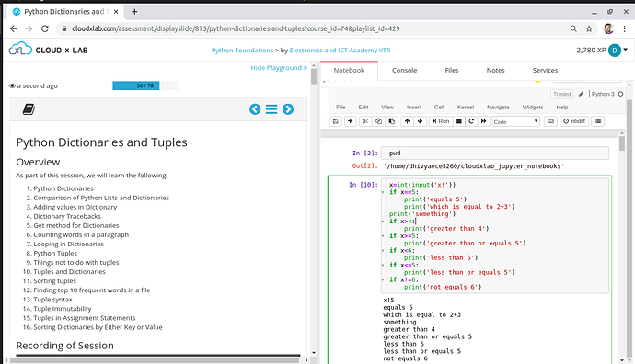Open a new browser tab
The image size is (635, 364).
134,12
